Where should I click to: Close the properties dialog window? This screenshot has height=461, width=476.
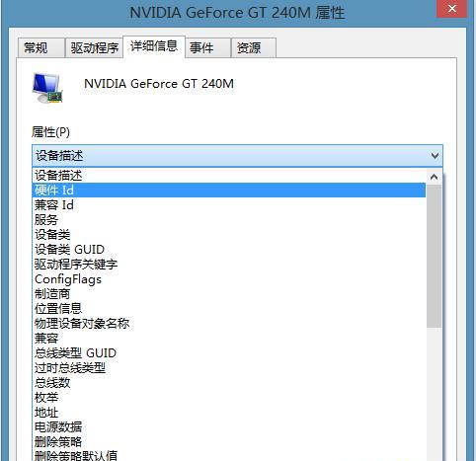coord(452,9)
